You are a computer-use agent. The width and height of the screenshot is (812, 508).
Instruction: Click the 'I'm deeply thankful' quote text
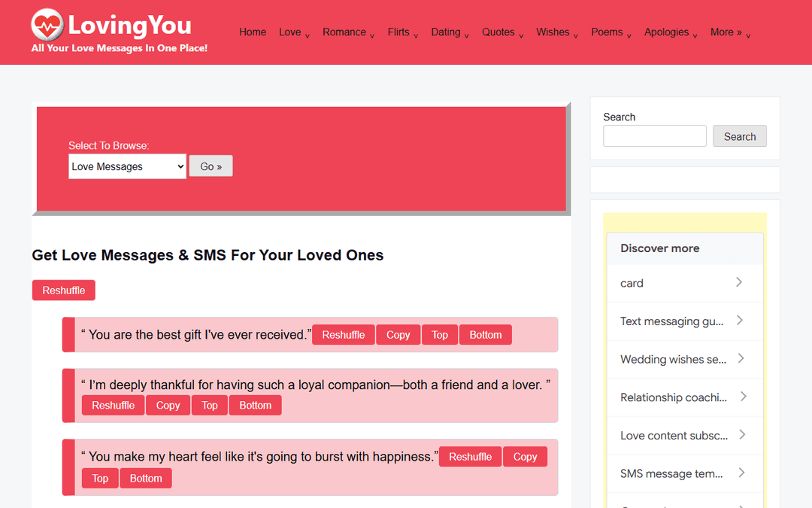315,385
